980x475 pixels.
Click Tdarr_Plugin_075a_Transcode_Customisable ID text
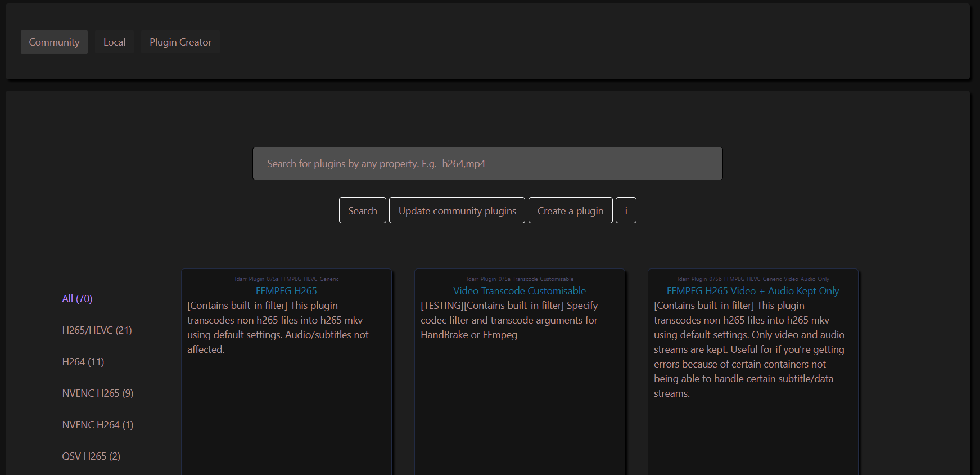click(x=520, y=279)
